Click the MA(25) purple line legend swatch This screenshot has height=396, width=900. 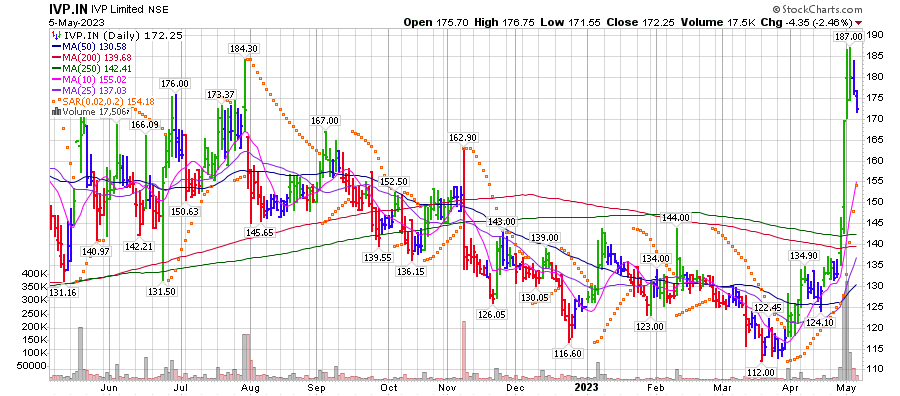click(x=56, y=91)
